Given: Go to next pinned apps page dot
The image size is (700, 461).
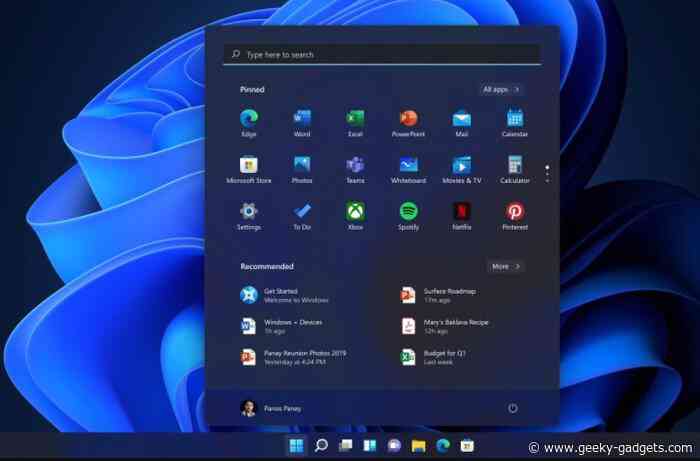Looking at the screenshot, I should click(x=547, y=174).
